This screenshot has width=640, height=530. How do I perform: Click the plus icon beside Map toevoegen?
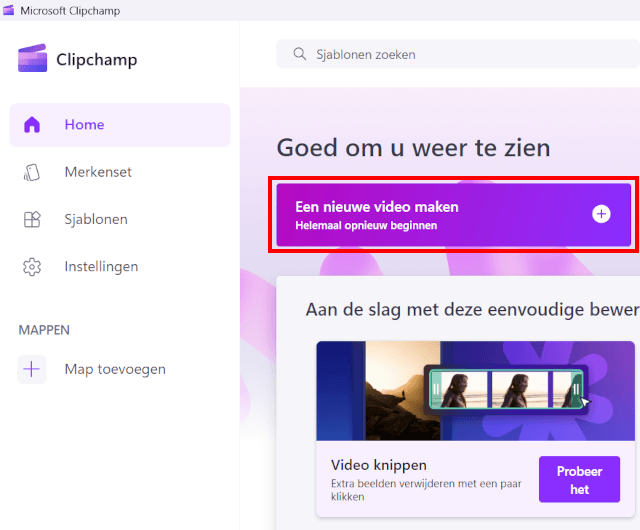pos(32,369)
